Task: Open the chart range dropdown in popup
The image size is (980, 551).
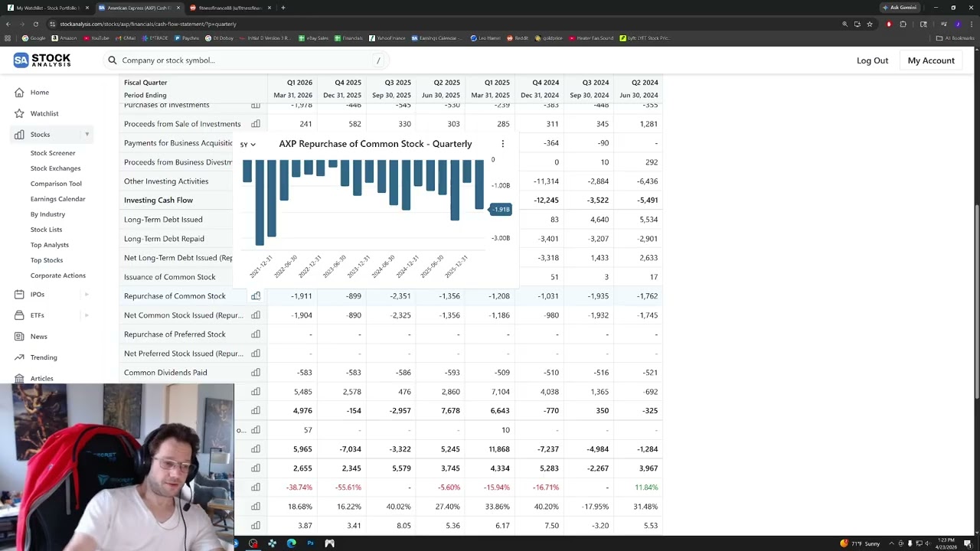Action: (x=248, y=144)
